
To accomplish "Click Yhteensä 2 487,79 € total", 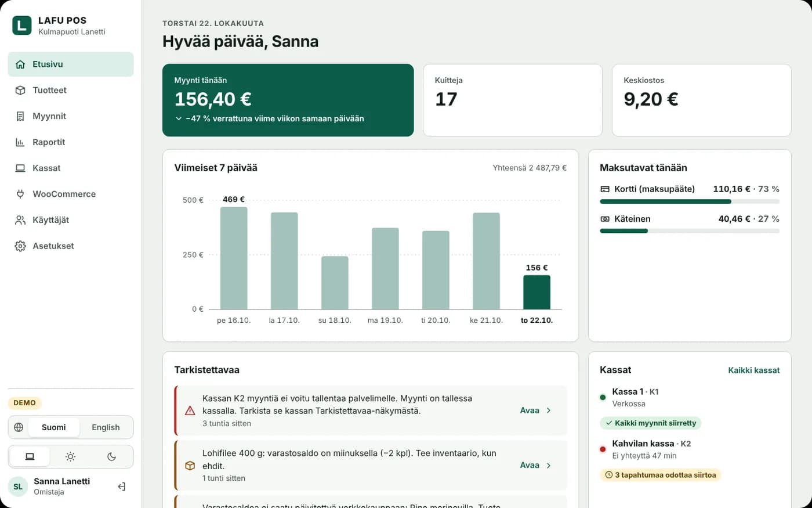I will click(x=530, y=168).
